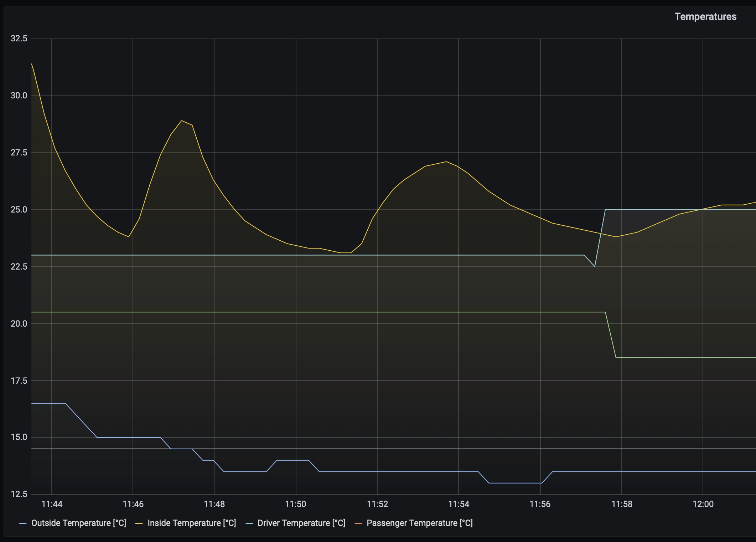This screenshot has width=756, height=542.
Task: Toggle Outside Temperature series in legend
Action: coord(78,523)
